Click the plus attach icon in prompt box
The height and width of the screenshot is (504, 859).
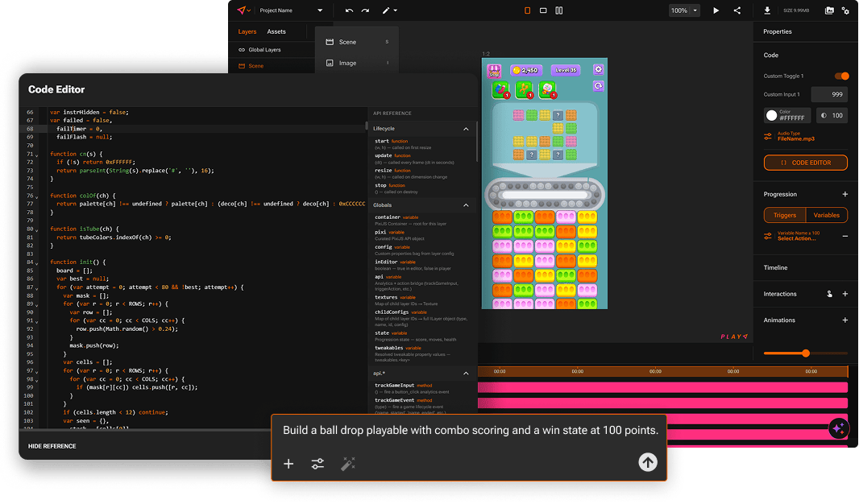pos(288,464)
